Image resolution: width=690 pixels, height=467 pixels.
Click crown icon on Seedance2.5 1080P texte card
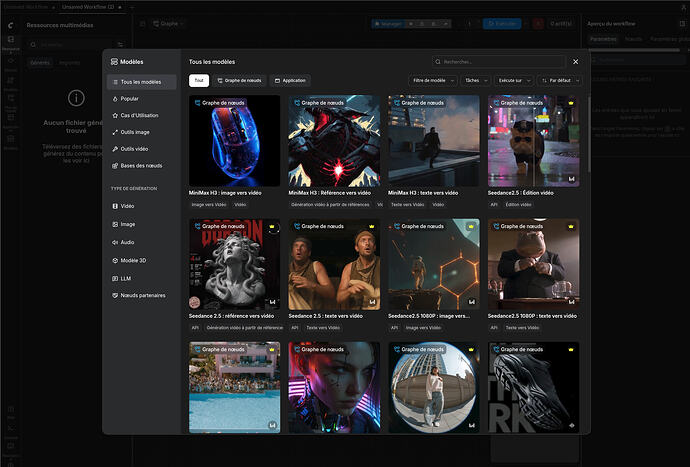571,226
